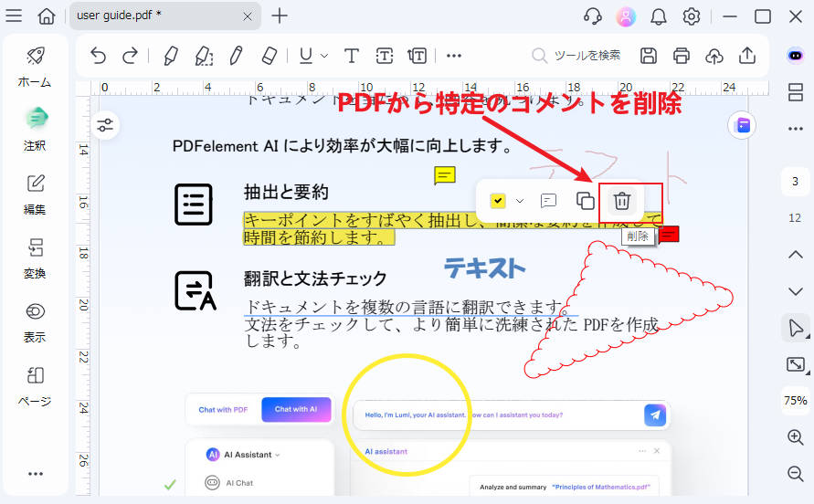Select the text box tool
Image resolution: width=814 pixels, height=504 pixels.
pos(384,56)
